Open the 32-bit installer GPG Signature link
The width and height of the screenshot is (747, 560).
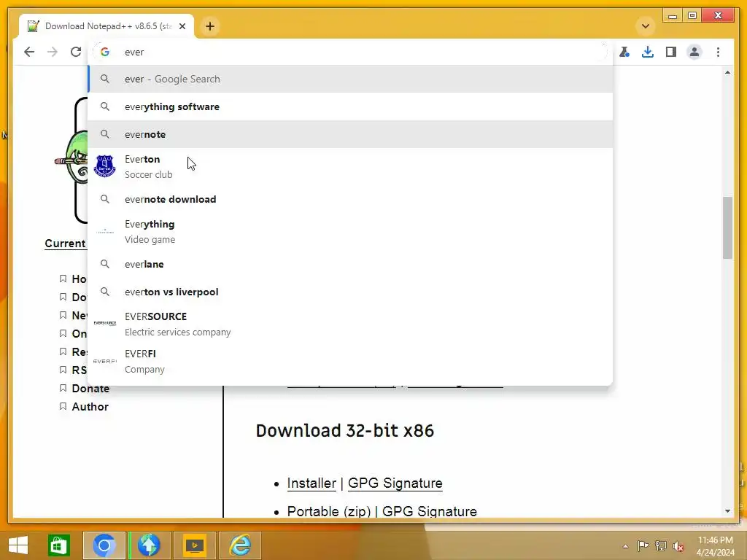395,483
